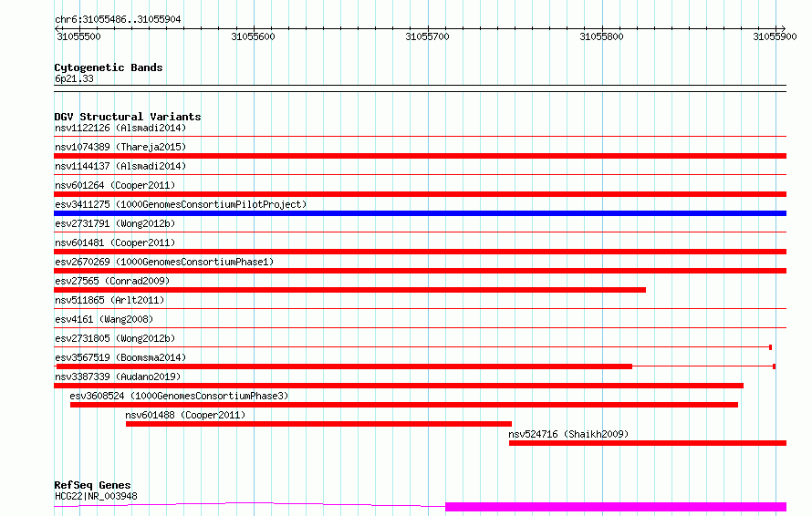Click ruler position 31055900
This screenshot has width=812, height=516.
775,36
